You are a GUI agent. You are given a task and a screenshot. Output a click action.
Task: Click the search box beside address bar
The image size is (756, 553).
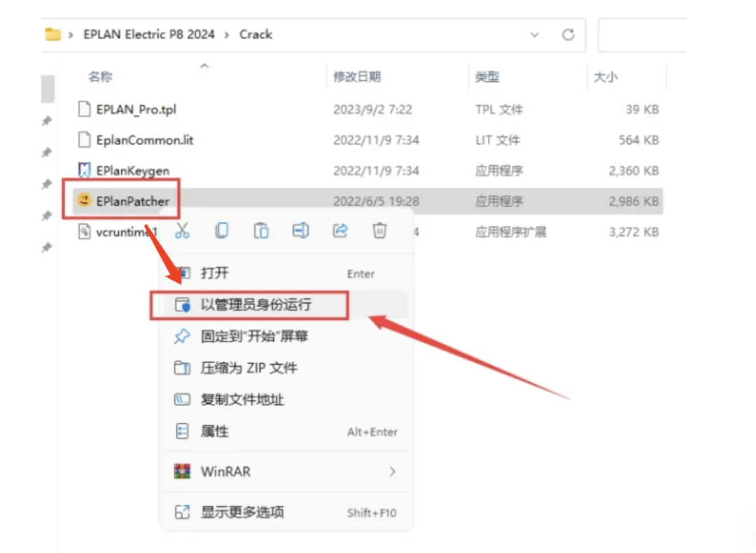[x=643, y=35]
